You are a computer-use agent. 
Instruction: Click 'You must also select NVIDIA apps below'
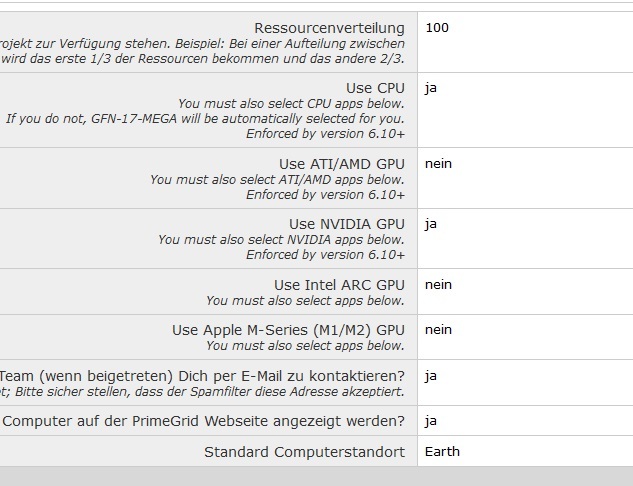tap(281, 240)
